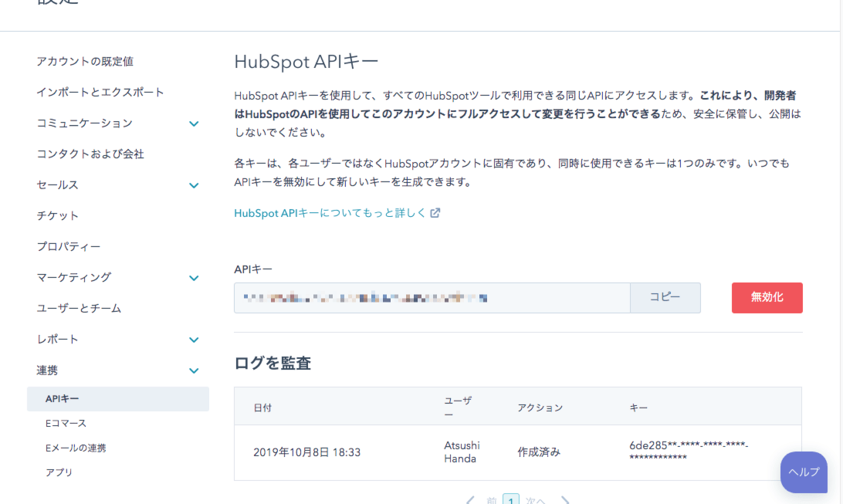Viewport: 843px width, 504px height.
Task: Expand the レポート sidebar section
Action: [194, 340]
